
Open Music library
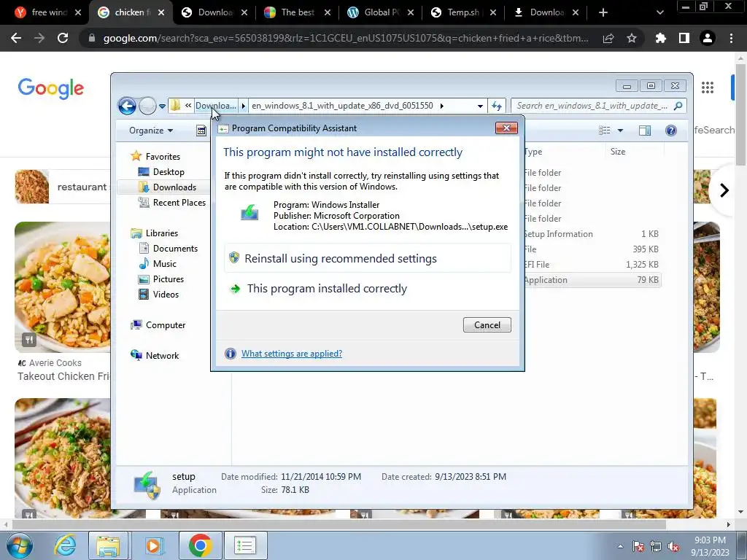tap(164, 263)
